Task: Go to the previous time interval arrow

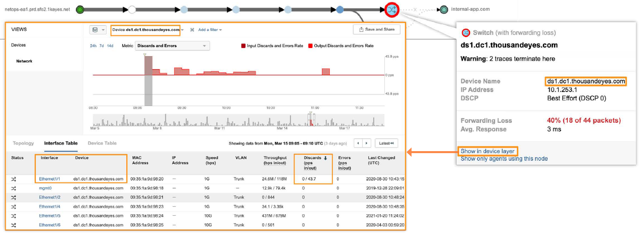Action: (x=358, y=144)
